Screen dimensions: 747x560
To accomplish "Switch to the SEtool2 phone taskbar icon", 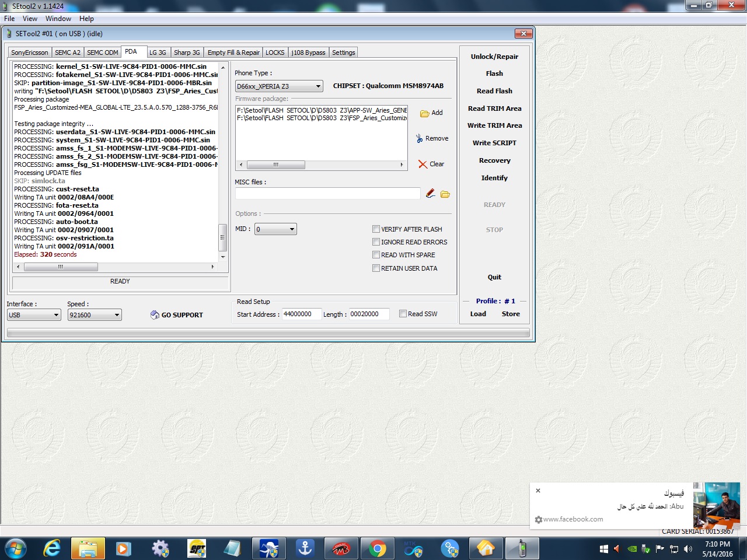I will tap(522, 549).
